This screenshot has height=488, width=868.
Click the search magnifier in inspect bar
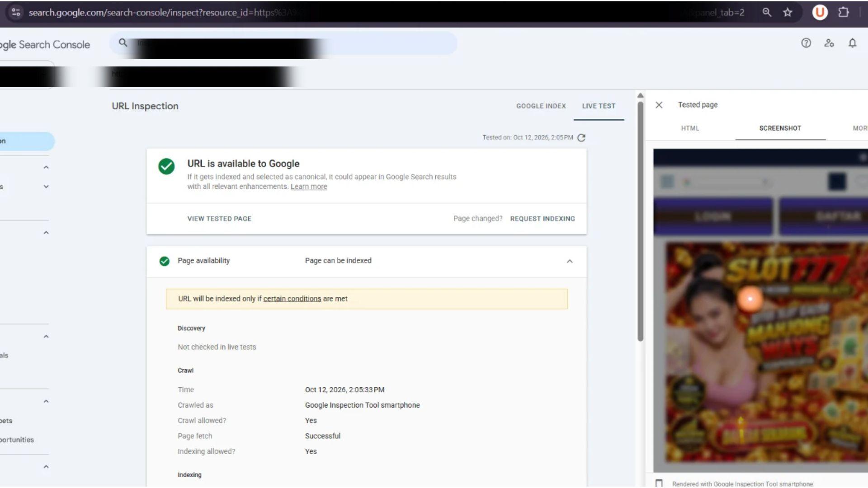click(x=123, y=42)
